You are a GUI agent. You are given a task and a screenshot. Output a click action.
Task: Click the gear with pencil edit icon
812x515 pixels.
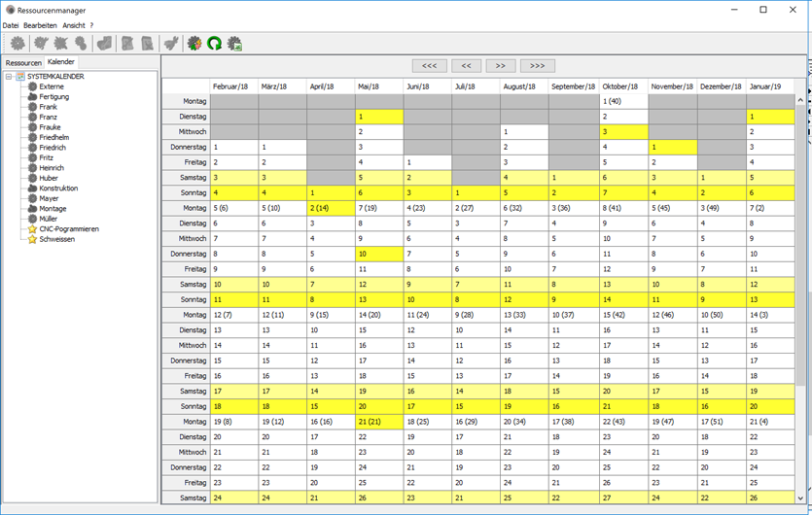(41, 44)
